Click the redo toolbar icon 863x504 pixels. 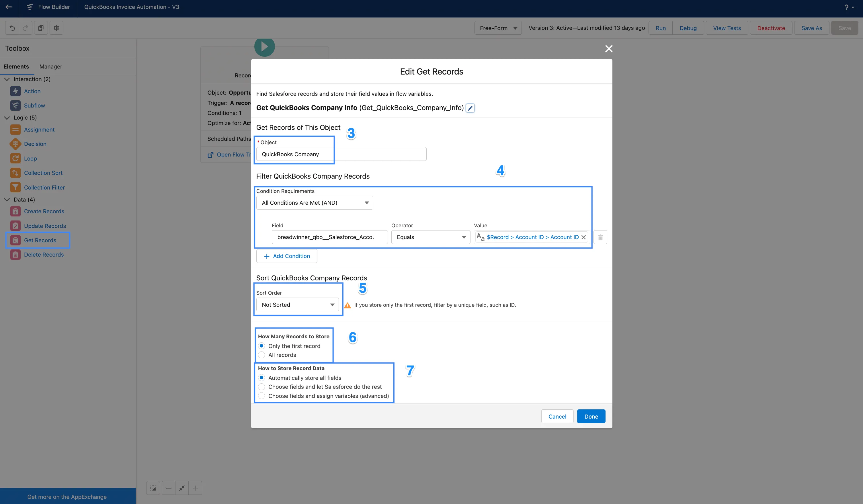[25, 28]
